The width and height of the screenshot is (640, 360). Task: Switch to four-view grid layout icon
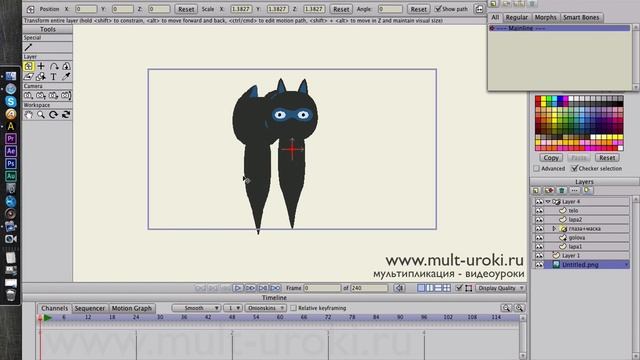[x=447, y=288]
